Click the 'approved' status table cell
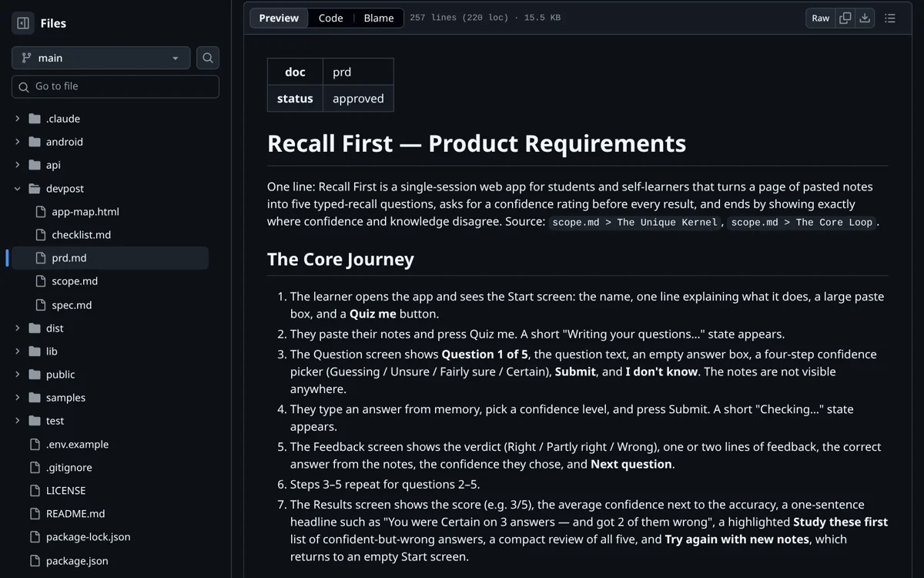The height and width of the screenshot is (578, 924). click(358, 99)
